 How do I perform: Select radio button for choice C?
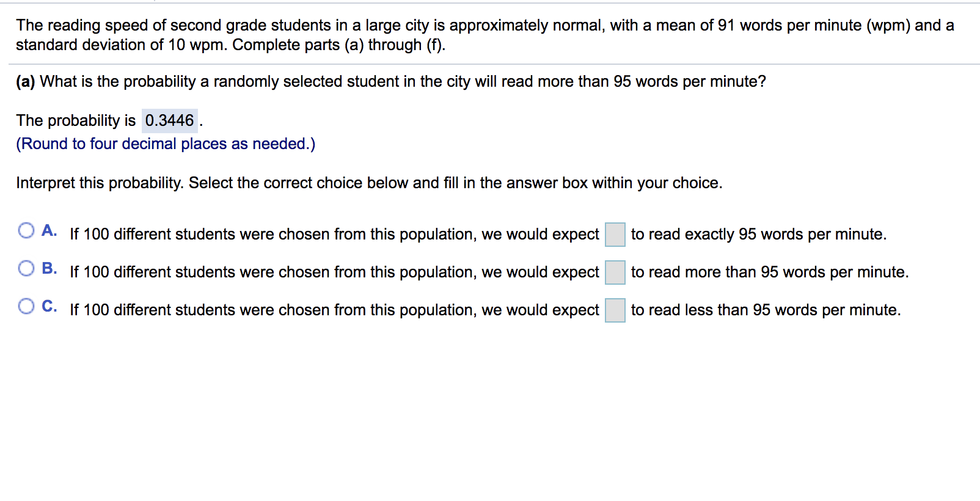(x=26, y=306)
